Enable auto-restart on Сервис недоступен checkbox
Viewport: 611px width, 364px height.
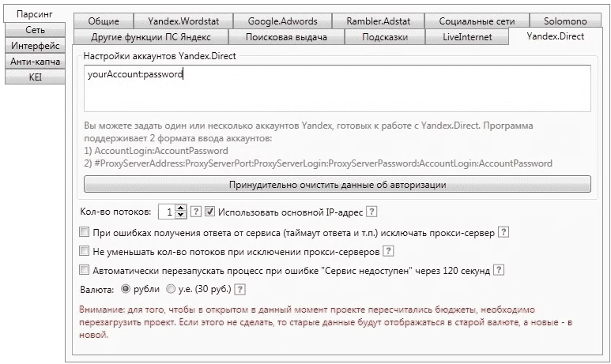pyautogui.click(x=84, y=270)
